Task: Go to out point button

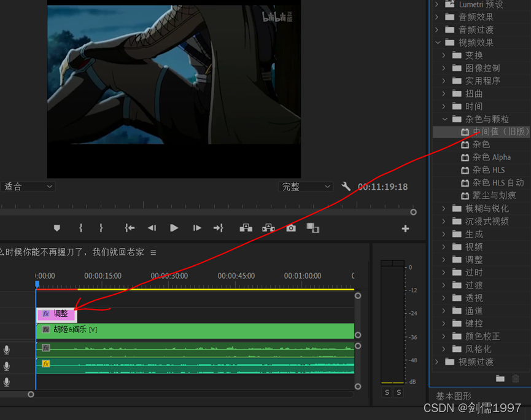Action: coord(219,228)
